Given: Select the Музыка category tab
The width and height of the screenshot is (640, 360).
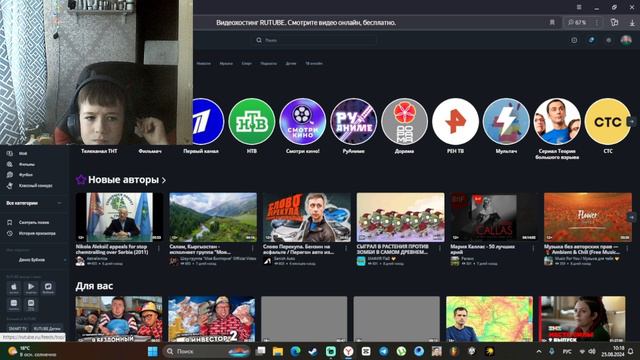Looking at the screenshot, I should click(x=226, y=63).
